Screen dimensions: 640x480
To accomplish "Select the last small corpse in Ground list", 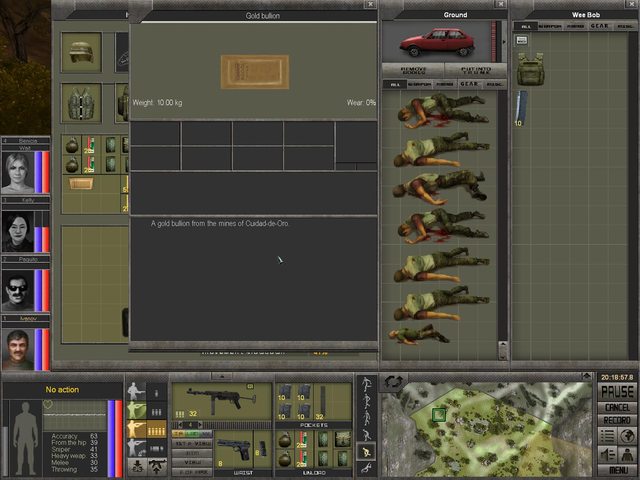I will click(418, 335).
